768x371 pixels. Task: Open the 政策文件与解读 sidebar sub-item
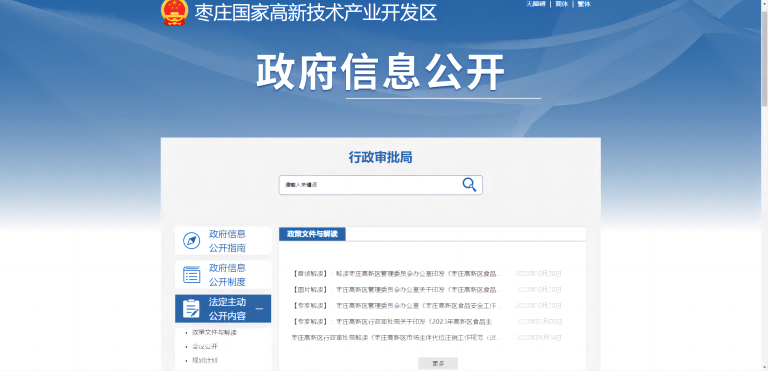click(x=215, y=332)
